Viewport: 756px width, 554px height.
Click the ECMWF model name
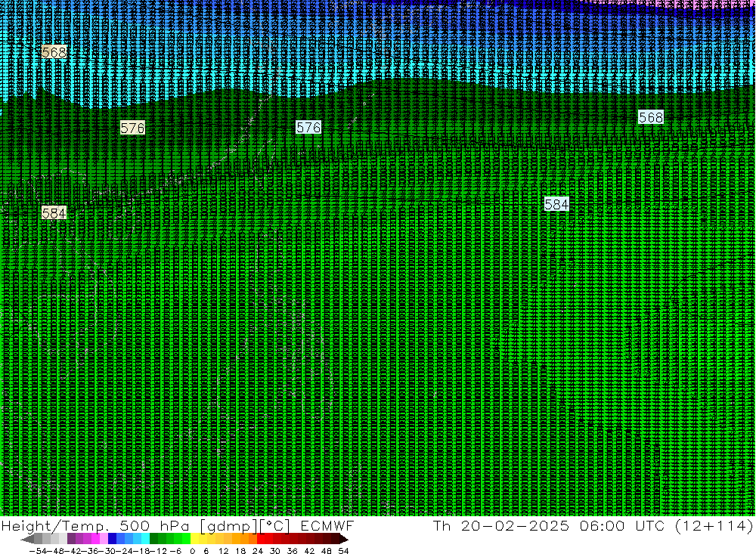[327, 525]
